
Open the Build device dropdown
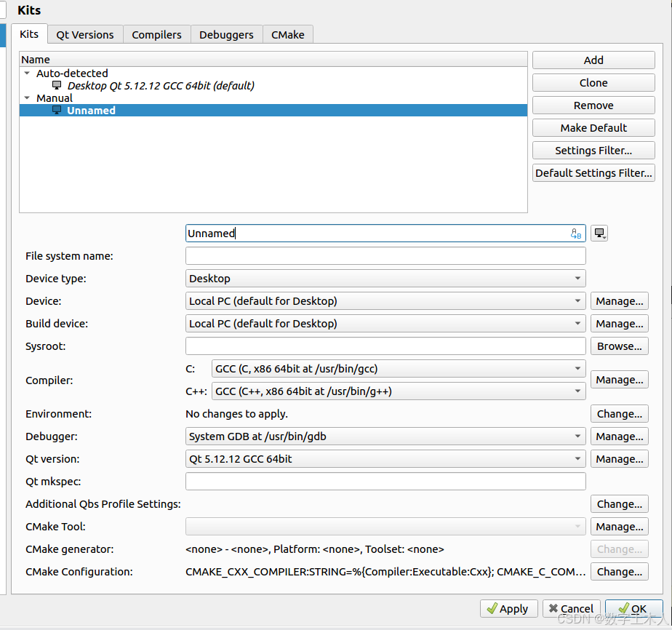click(x=385, y=324)
